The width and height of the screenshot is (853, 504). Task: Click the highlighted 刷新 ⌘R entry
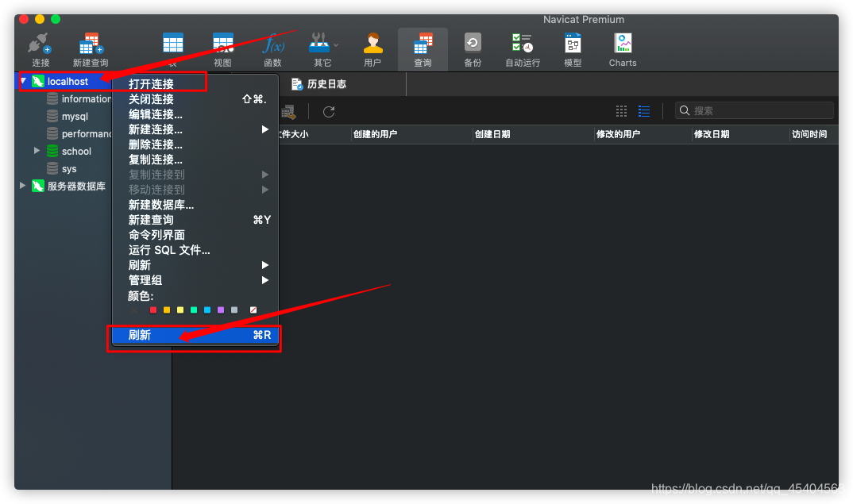tap(195, 335)
